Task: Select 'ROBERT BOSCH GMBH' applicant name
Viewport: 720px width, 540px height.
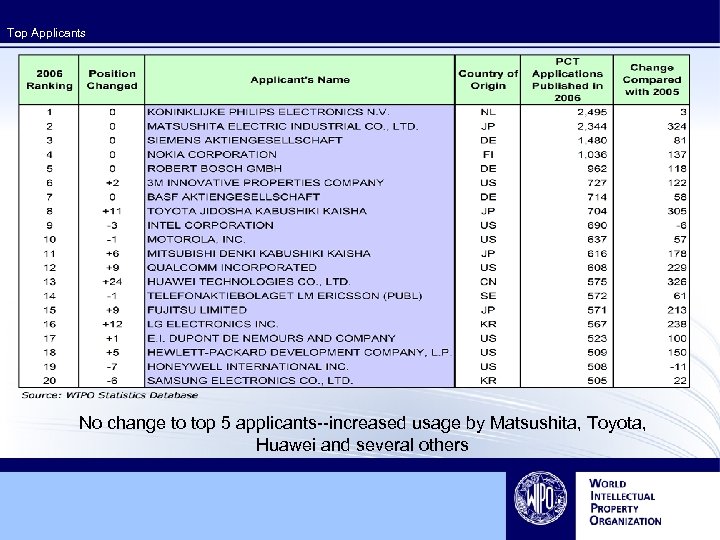Action: [x=214, y=169]
